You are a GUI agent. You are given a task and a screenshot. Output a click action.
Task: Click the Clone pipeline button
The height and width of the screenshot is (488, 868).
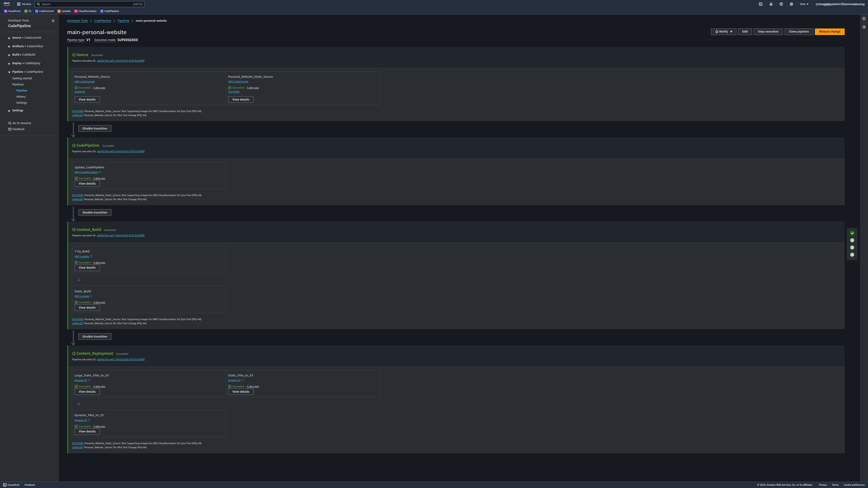pos(799,32)
